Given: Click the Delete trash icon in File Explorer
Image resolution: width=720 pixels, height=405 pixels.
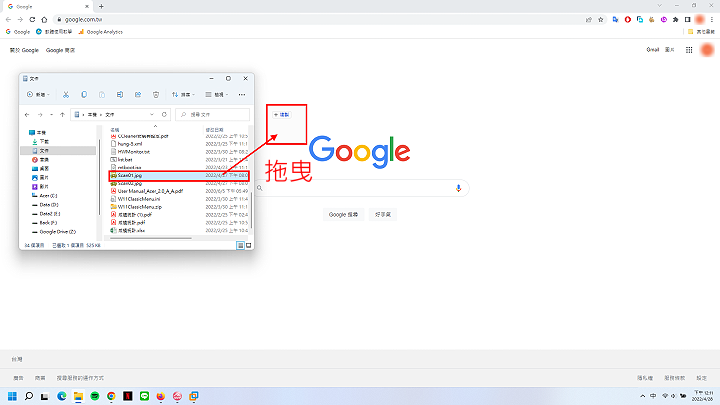Looking at the screenshot, I should [x=156, y=95].
